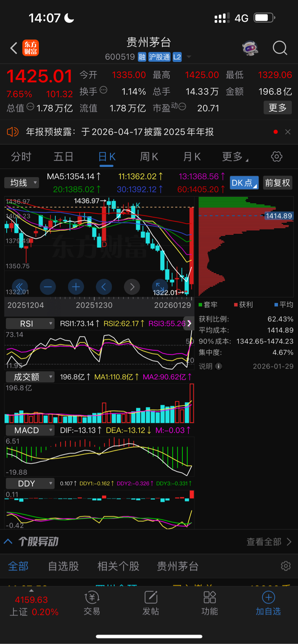Open the 前复权 adjustment selector
Screen dimensions: 298x644
point(277,183)
